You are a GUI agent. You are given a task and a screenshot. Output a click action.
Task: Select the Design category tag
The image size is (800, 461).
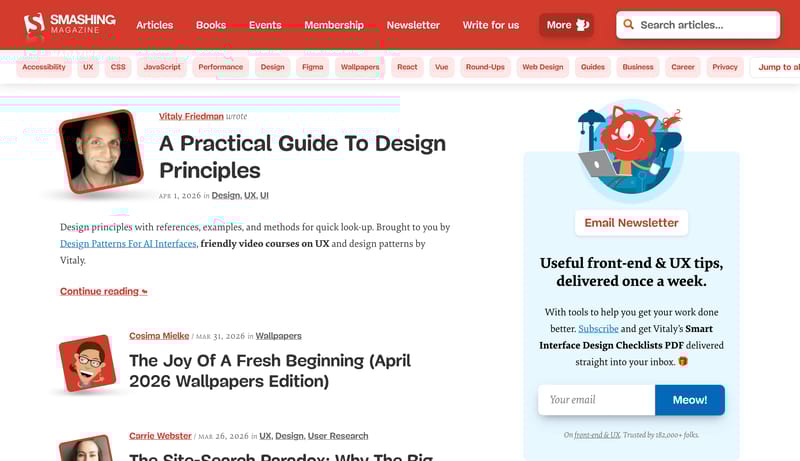click(272, 67)
